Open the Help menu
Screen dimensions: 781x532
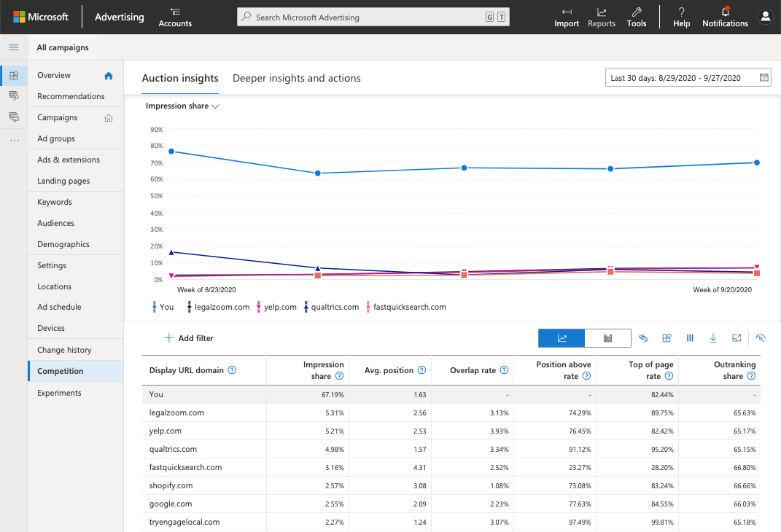681,16
